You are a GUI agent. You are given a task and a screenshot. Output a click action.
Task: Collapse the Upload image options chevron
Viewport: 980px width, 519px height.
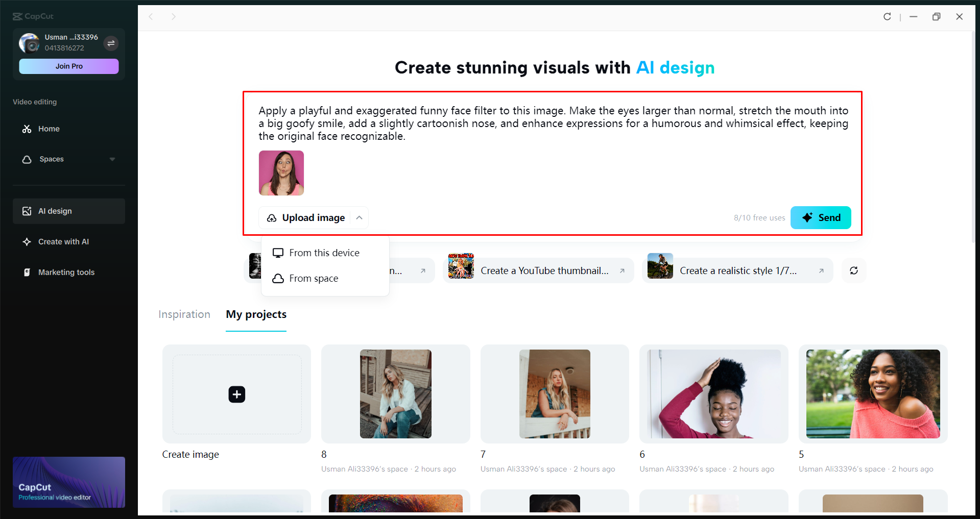(359, 217)
